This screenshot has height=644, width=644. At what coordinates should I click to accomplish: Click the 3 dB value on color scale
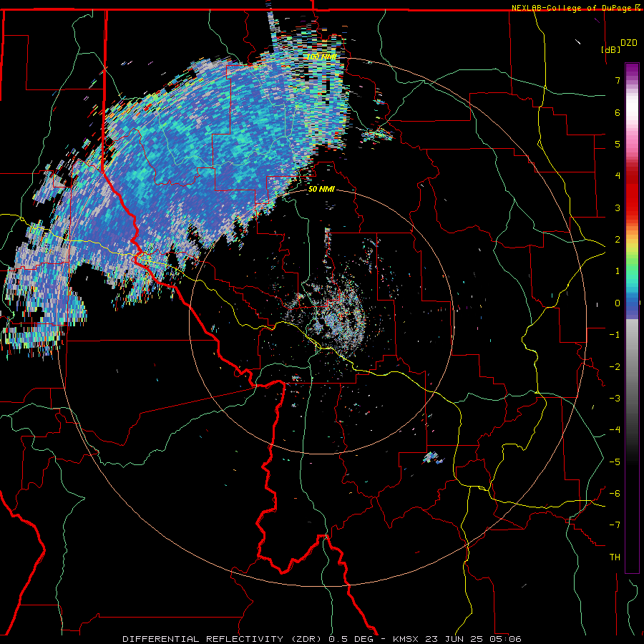[618, 208]
